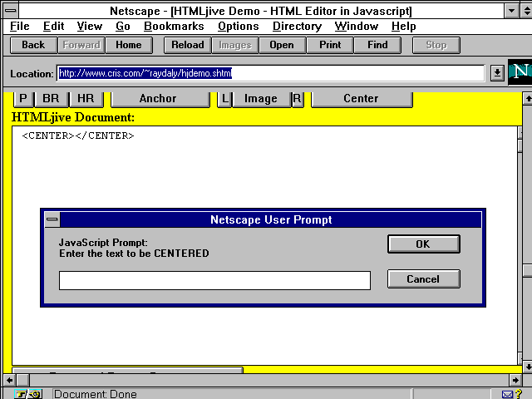This screenshot has width=532, height=399.
Task: Open the File menu
Action: click(x=19, y=27)
